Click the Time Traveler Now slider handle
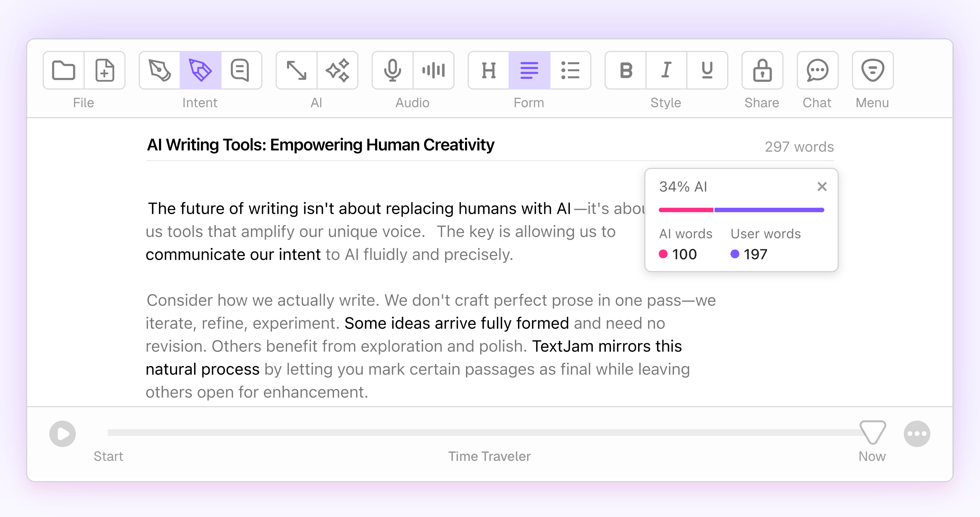 tap(872, 432)
